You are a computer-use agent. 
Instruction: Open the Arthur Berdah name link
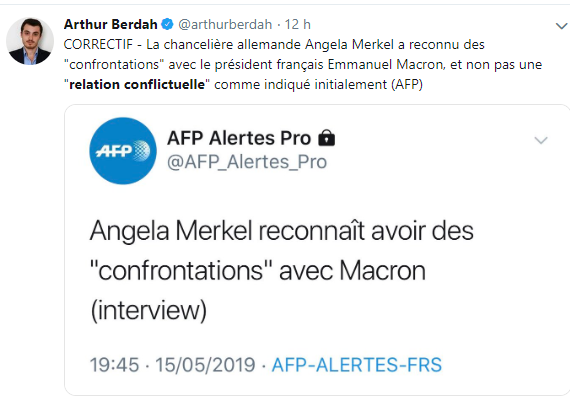tap(111, 24)
